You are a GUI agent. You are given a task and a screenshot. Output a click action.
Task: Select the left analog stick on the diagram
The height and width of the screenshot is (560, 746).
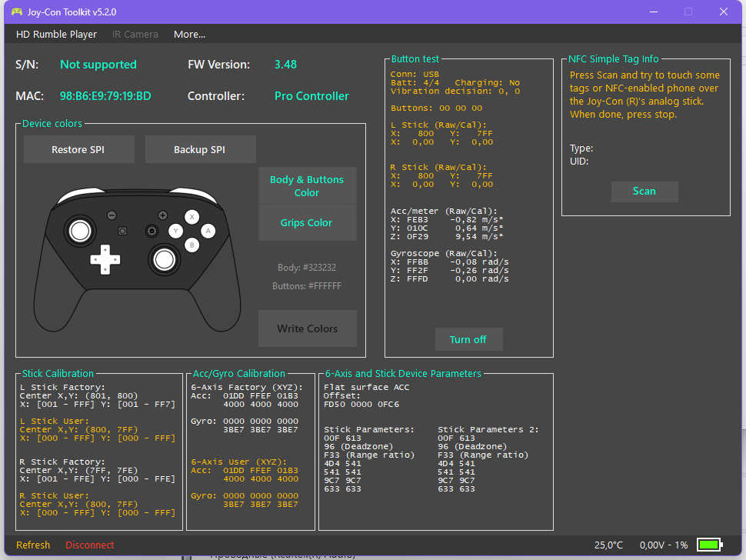80,228
